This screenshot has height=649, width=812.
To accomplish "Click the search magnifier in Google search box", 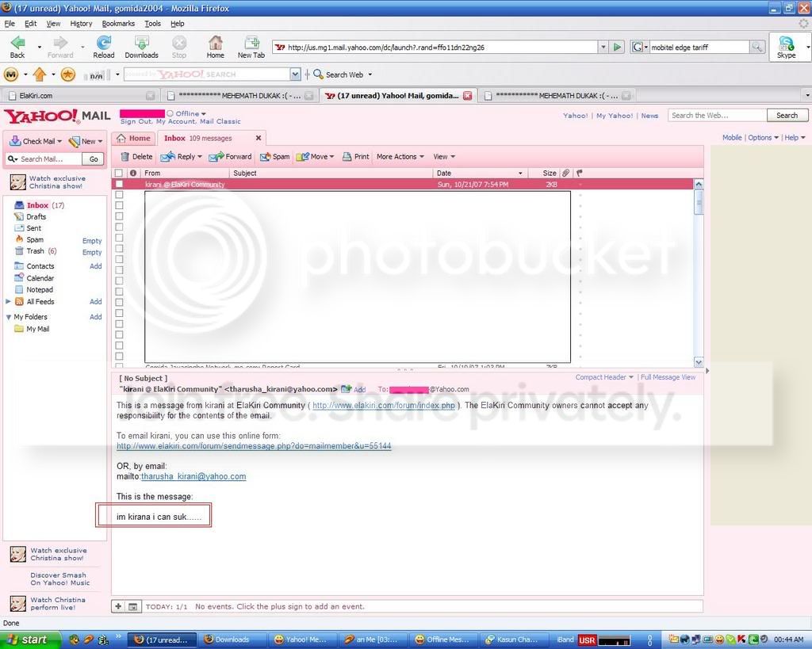I will coord(757,47).
